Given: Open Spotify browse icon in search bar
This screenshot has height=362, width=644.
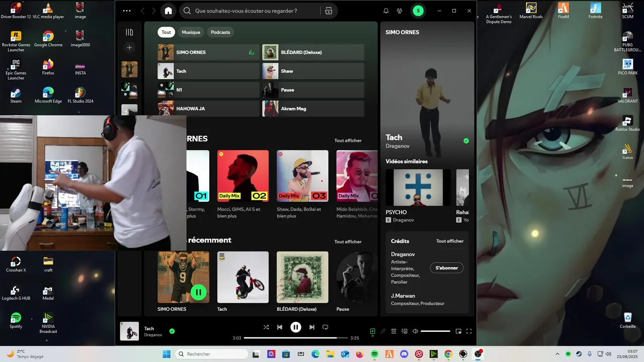Looking at the screenshot, I should [329, 11].
